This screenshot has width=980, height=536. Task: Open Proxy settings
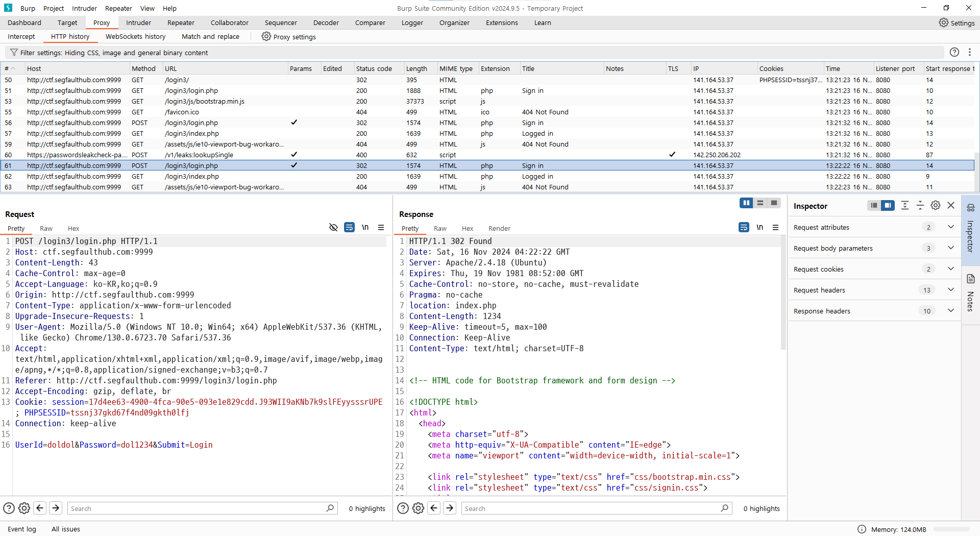click(288, 37)
